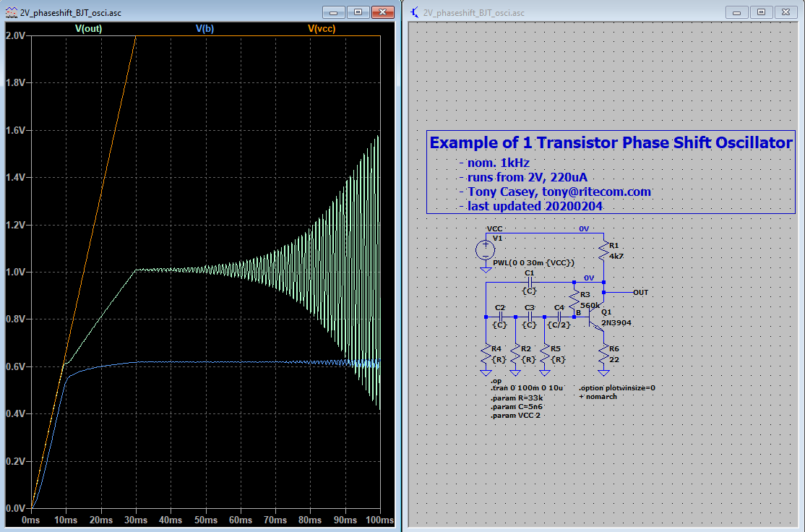Viewport: 805px width, 532px height.
Task: Click the .param C=5n6 directive
Action: (517, 407)
